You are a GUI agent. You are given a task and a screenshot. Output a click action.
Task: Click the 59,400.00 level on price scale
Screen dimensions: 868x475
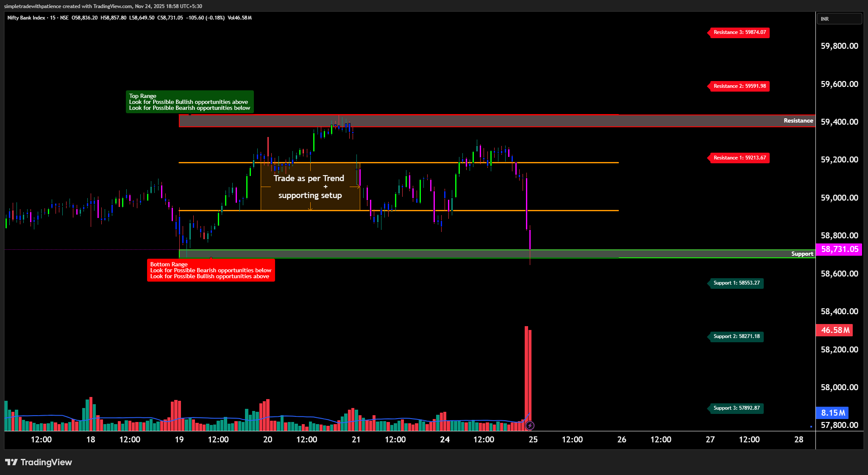839,122
